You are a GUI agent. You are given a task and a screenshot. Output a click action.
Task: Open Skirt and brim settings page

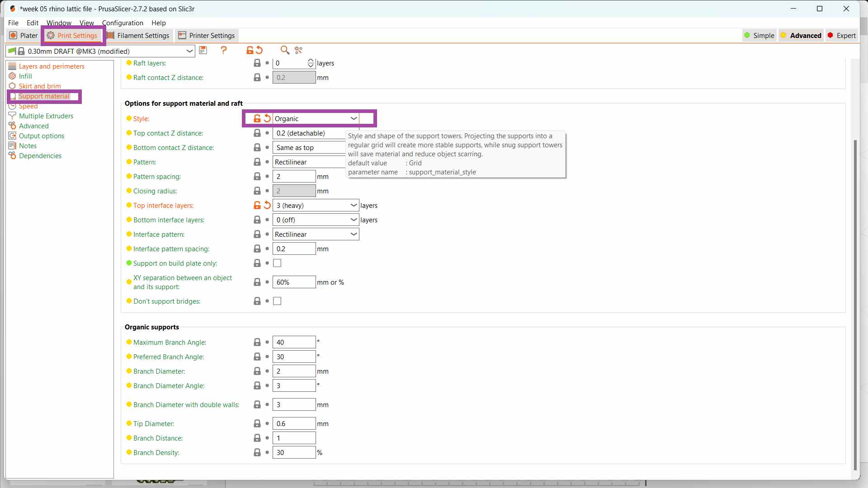tap(40, 86)
